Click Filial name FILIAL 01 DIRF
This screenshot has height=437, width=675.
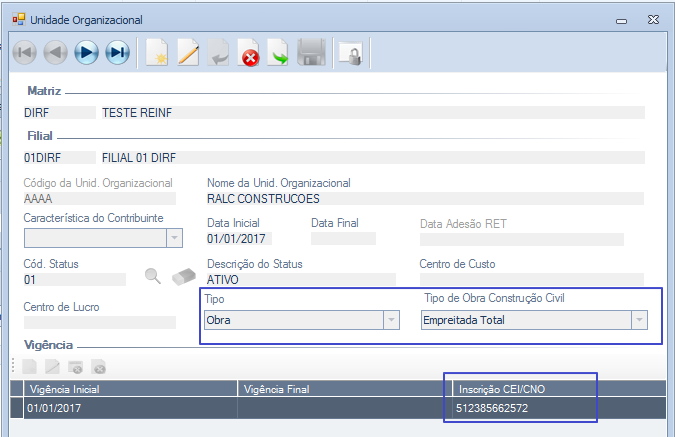point(373,158)
